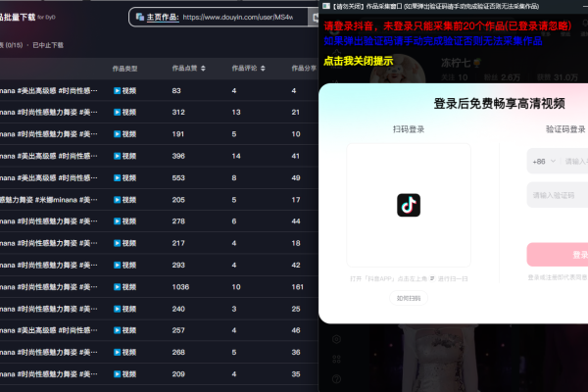Click the sort arrows beside 作品点赞
Viewport: 588px width, 392px height.
tap(203, 68)
